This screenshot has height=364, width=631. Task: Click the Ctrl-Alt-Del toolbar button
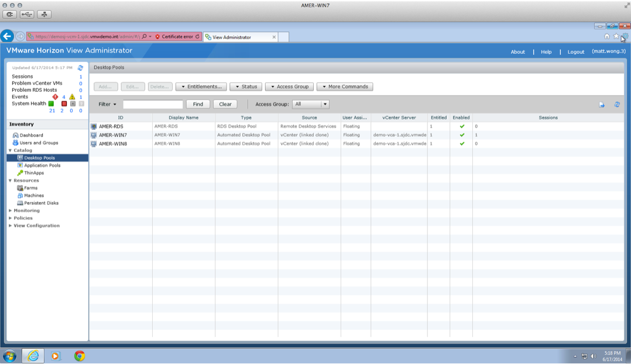[x=9, y=15]
